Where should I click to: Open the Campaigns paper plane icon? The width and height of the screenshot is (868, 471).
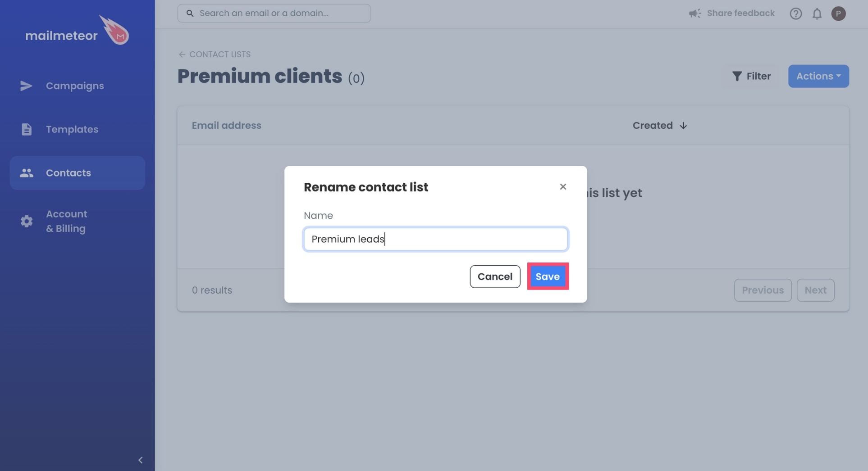click(26, 86)
